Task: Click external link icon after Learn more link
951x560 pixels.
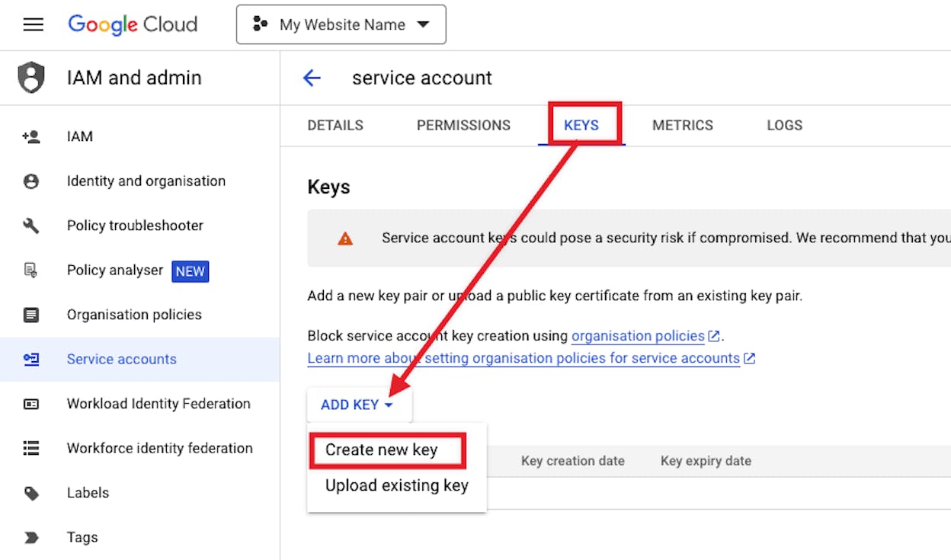Action: [749, 358]
